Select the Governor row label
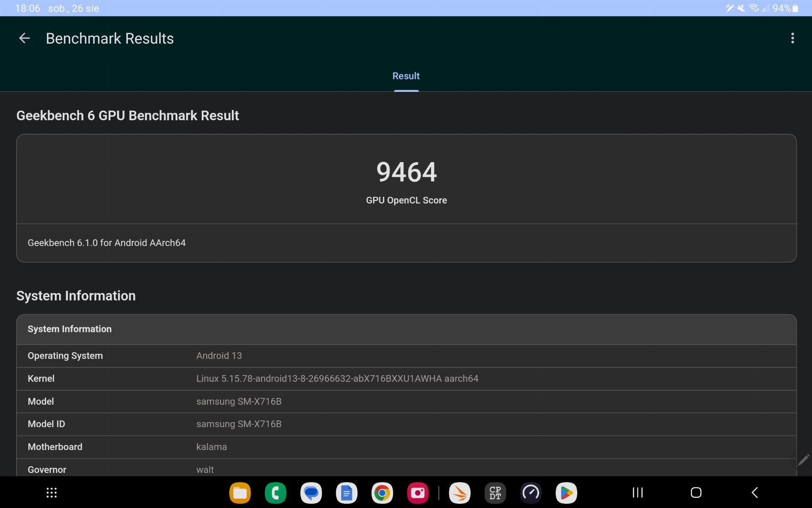The width and height of the screenshot is (812, 508). point(47,470)
